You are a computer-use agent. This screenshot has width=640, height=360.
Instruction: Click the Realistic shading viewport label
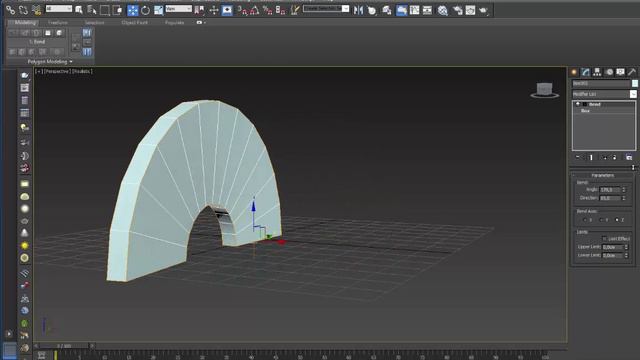(82, 71)
